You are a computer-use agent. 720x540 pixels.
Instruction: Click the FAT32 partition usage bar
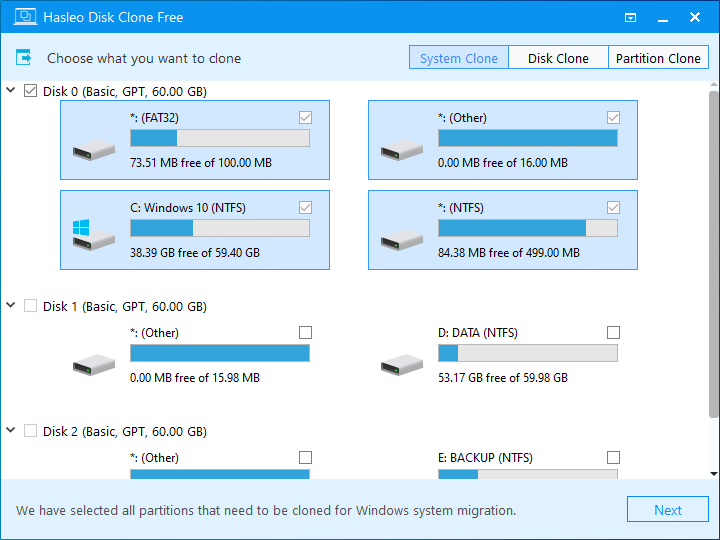click(220, 138)
